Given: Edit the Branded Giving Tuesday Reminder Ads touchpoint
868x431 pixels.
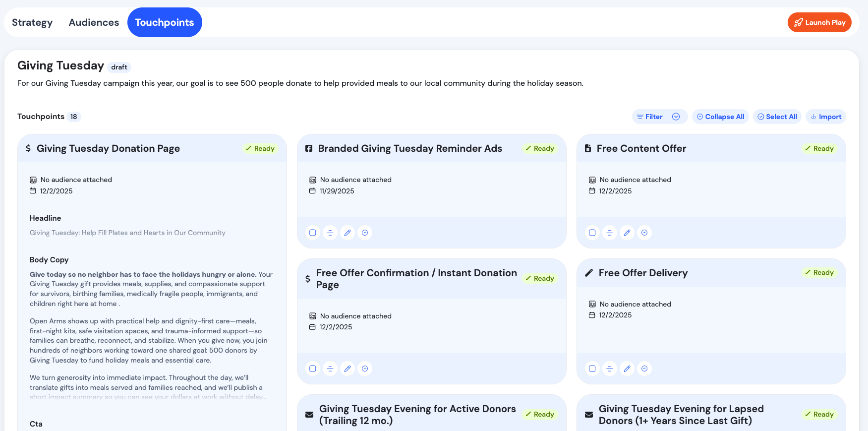Looking at the screenshot, I should pyautogui.click(x=347, y=233).
